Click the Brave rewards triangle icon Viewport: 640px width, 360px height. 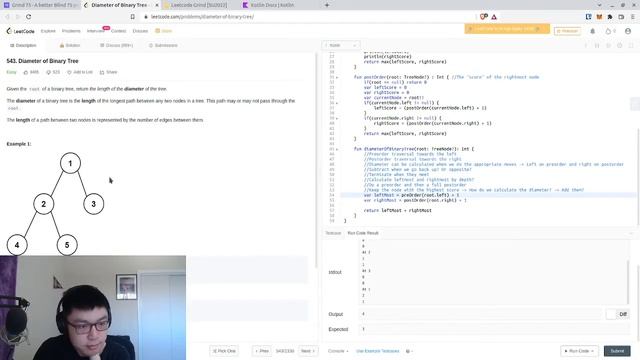click(x=494, y=17)
